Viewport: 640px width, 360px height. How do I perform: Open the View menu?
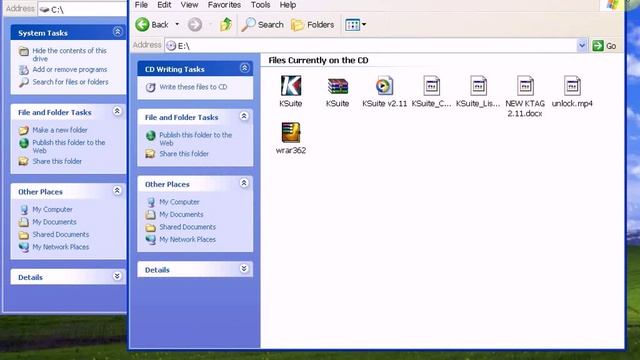tap(189, 5)
